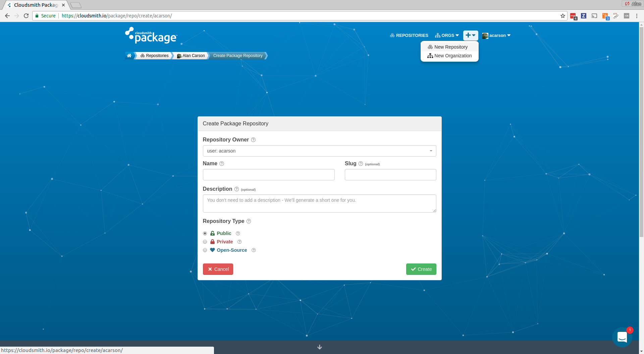644x354 pixels.
Task: Expand the ORGS dropdown menu
Action: 447,36
